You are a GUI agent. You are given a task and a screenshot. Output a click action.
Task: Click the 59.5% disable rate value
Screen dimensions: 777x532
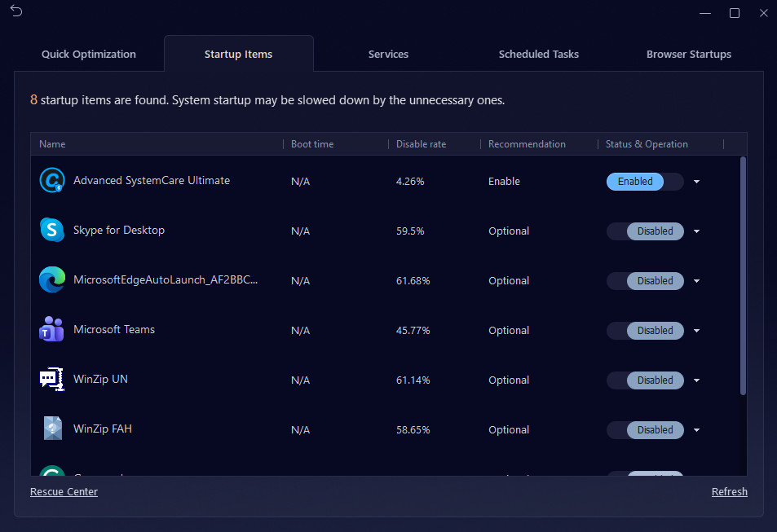tap(410, 231)
